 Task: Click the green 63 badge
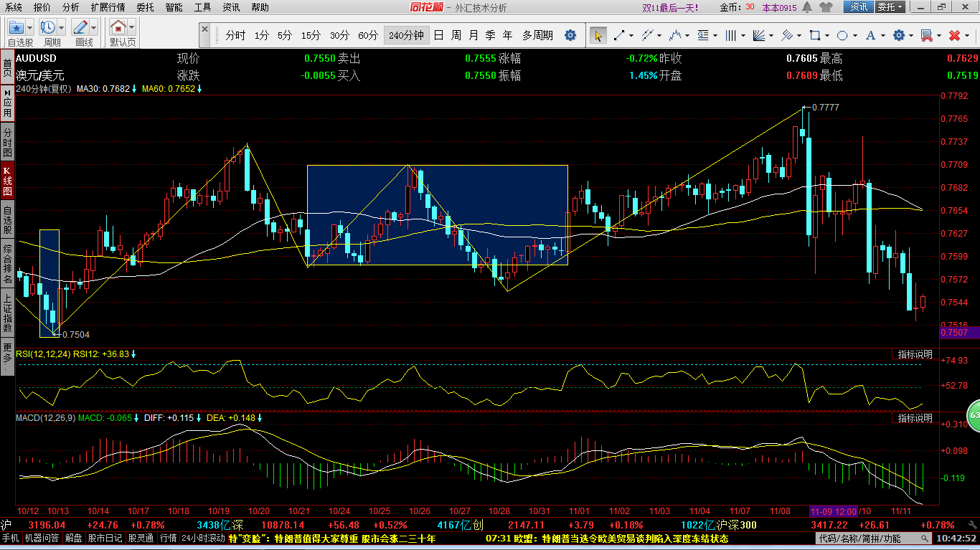(974, 415)
